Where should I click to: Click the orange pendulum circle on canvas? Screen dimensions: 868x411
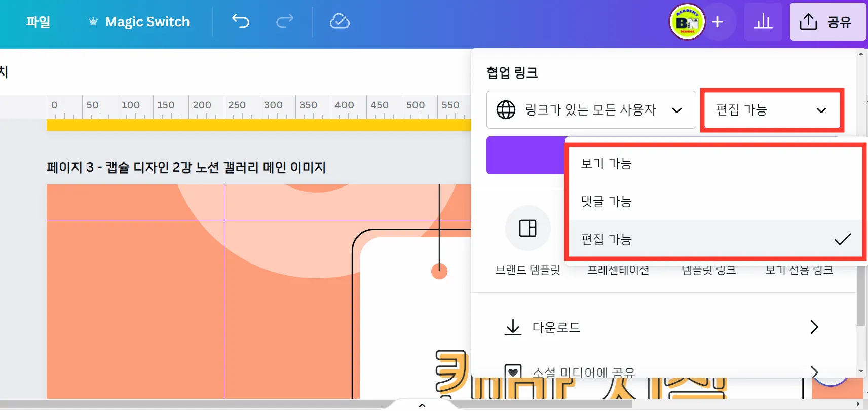[x=439, y=271]
